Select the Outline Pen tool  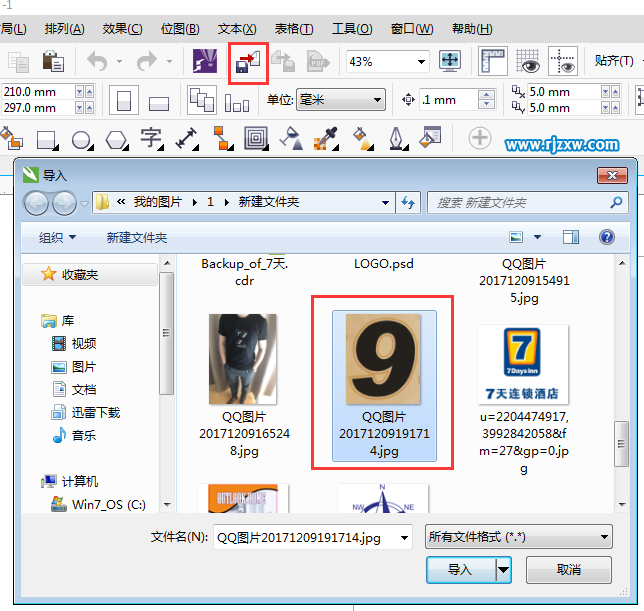[398, 138]
